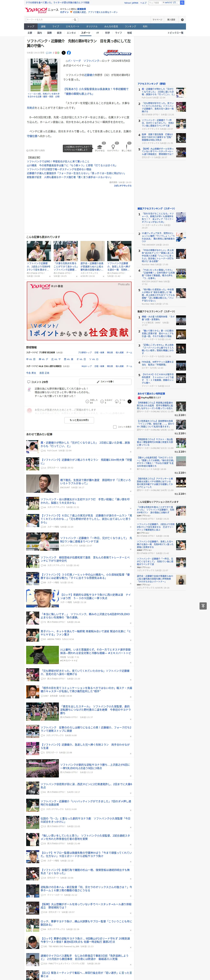Open 購入履歴 link
The width and height of the screenshot is (210, 980).
pyautogui.click(x=171, y=19)
